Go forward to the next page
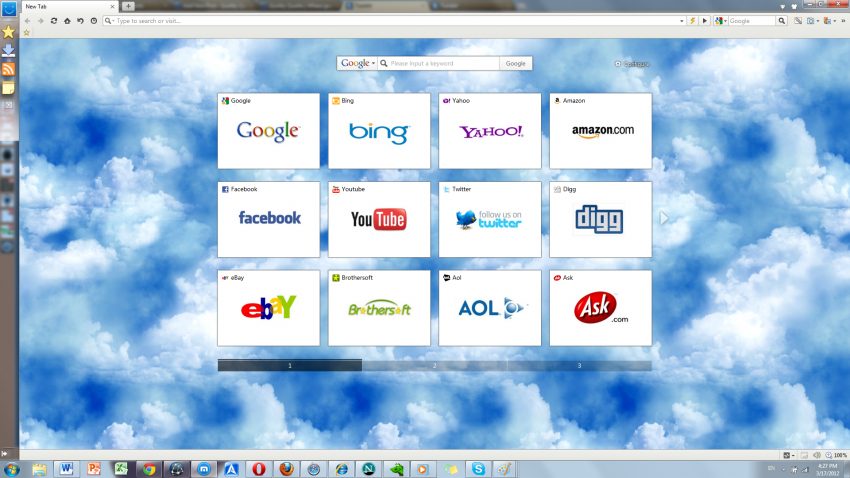This screenshot has width=850, height=478. coord(41,21)
